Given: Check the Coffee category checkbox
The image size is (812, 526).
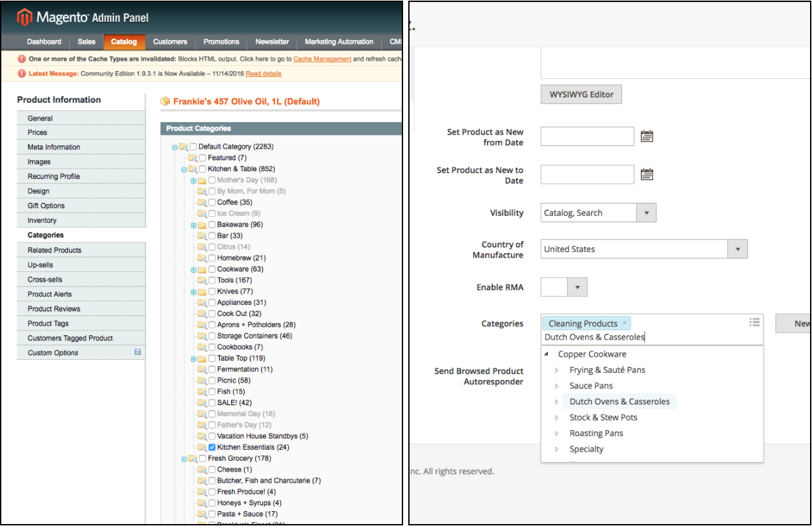Looking at the screenshot, I should 212,202.
